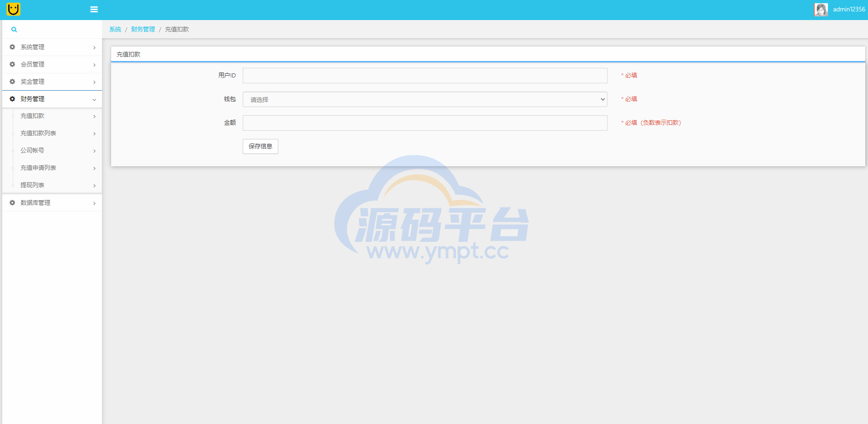
Task: Click the chevron next to 充值扣款列表
Action: [x=94, y=133]
